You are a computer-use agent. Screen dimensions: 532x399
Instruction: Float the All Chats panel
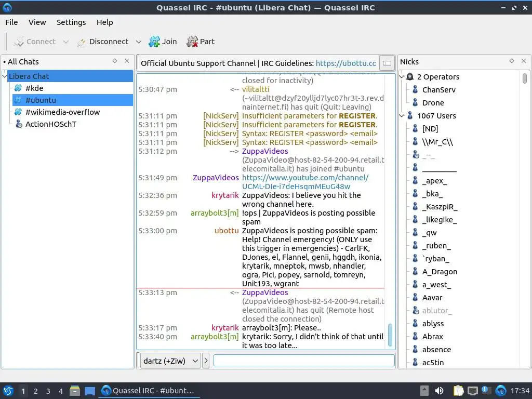pos(115,61)
